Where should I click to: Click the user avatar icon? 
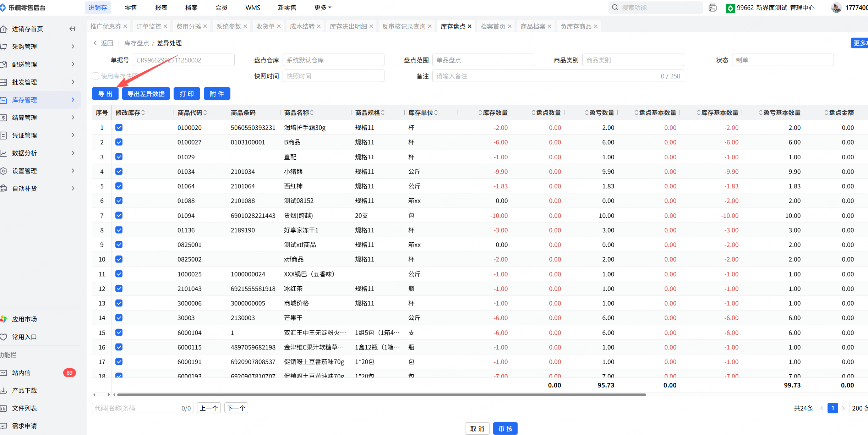tap(836, 7)
